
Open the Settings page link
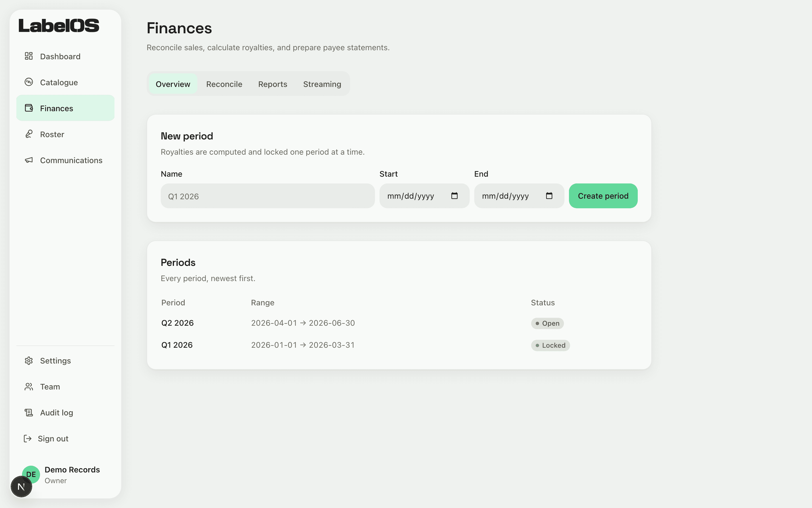coord(65,360)
